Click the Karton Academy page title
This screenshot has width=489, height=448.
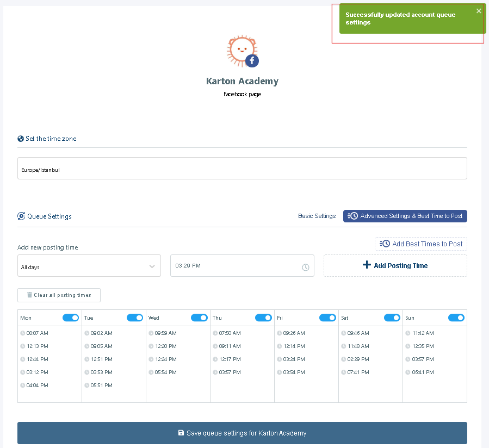(242, 81)
